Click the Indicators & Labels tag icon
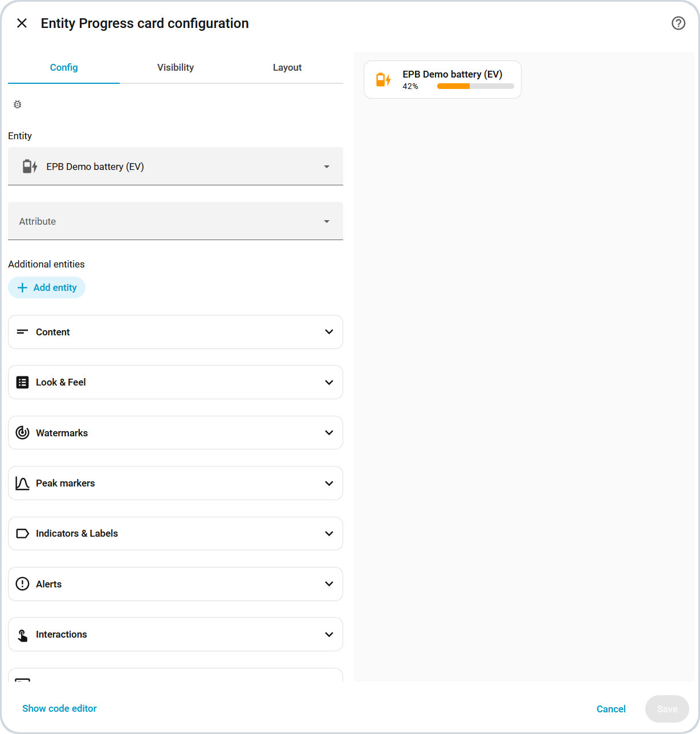 click(x=22, y=534)
